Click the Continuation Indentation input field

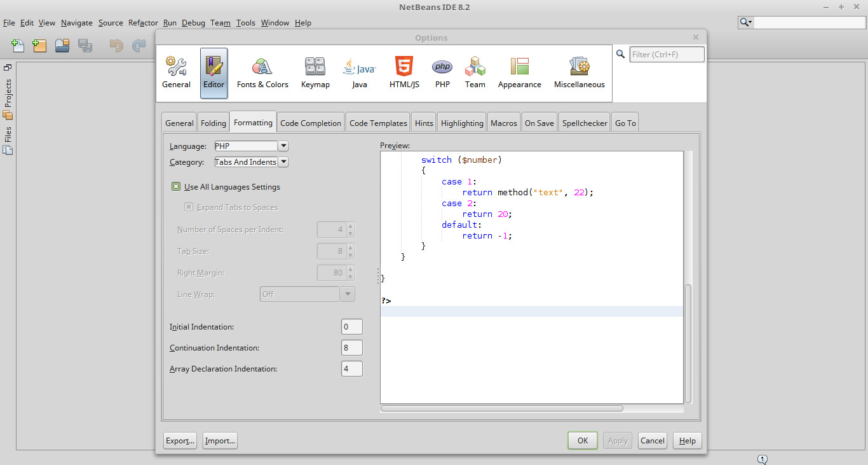352,348
